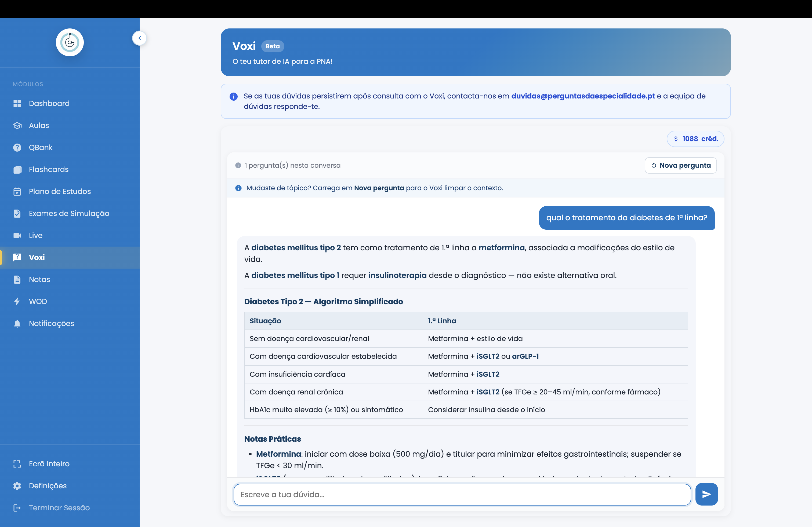This screenshot has width=812, height=527.
Task: Click the Definições gear icon
Action: tap(17, 486)
